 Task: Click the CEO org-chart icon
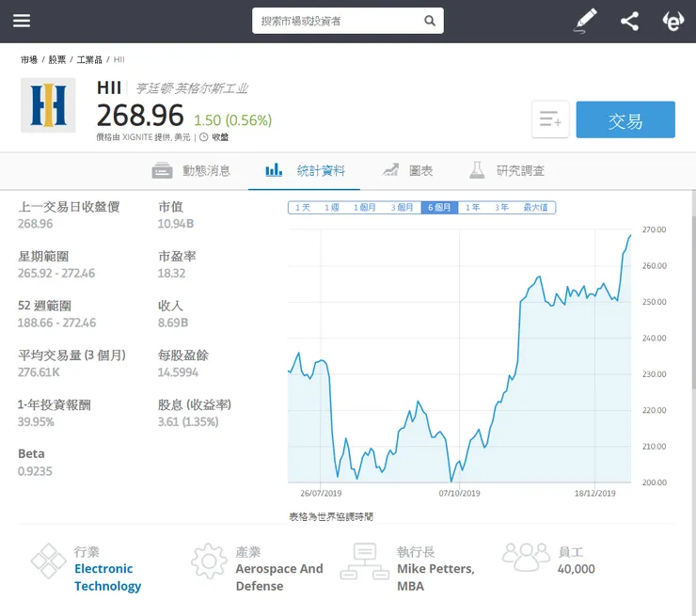pos(364,561)
